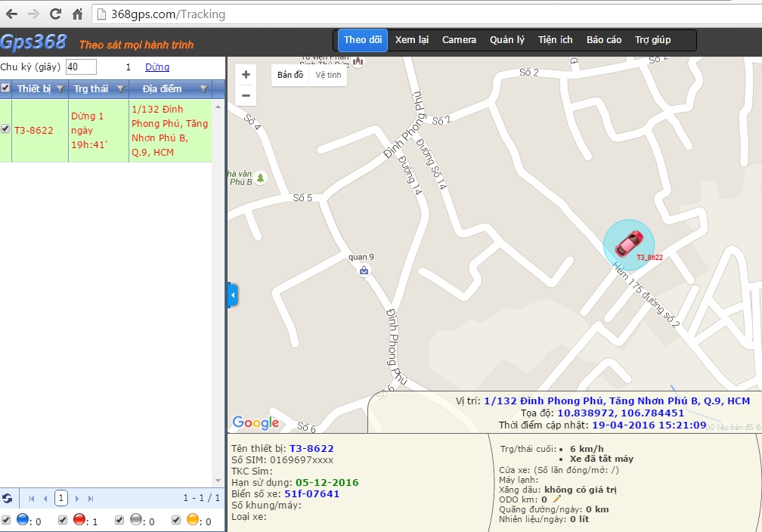The width and height of the screenshot is (762, 532).
Task: Click update time 19-04-2016 15:21:09
Action: (x=649, y=425)
